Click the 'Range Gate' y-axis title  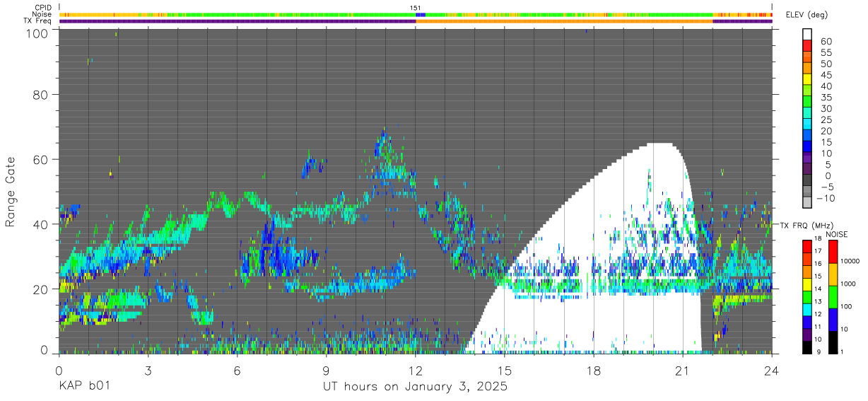11,192
